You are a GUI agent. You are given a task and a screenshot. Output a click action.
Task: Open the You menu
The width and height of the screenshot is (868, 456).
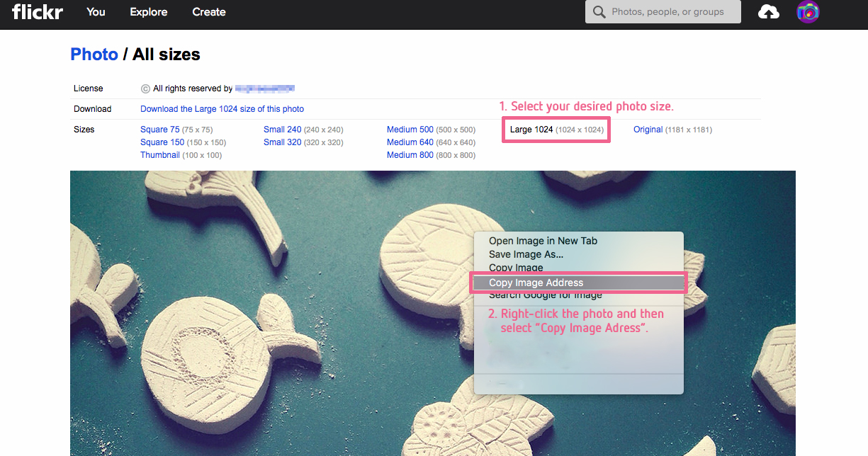(x=96, y=12)
